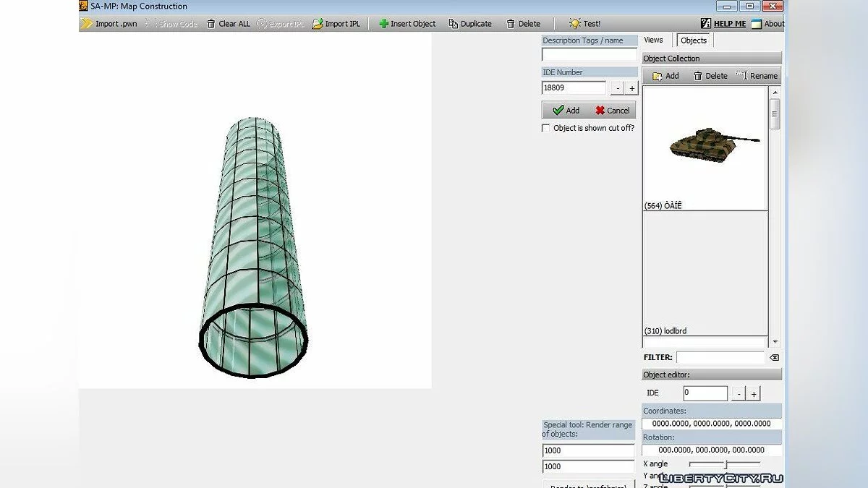
Task: Switch to the Objects tab
Action: click(x=693, y=40)
